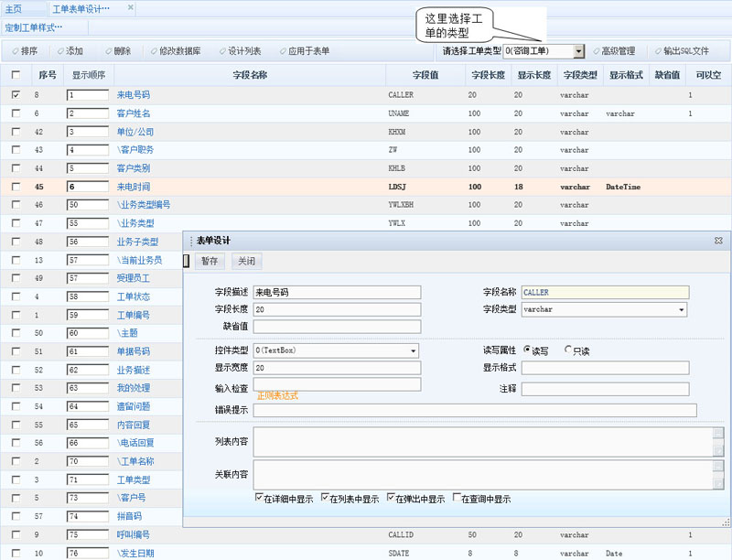Click the 字段长度 input in the dialog

pyautogui.click(x=337, y=309)
